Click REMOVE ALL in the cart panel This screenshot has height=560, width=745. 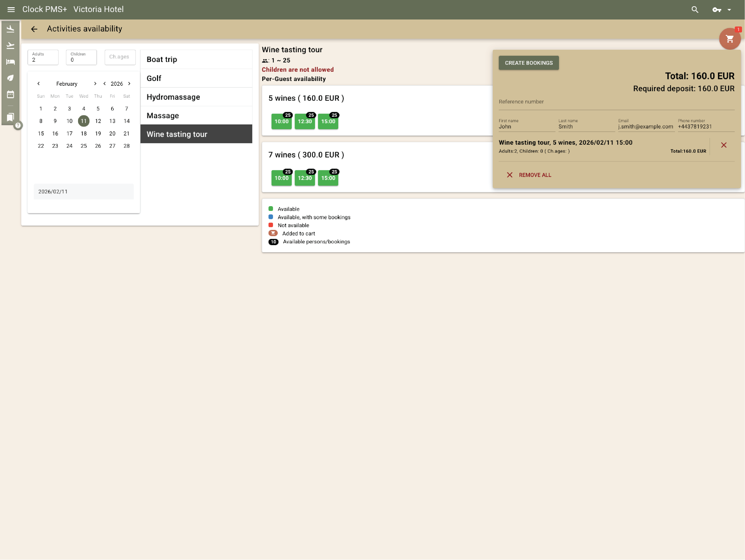pos(535,175)
